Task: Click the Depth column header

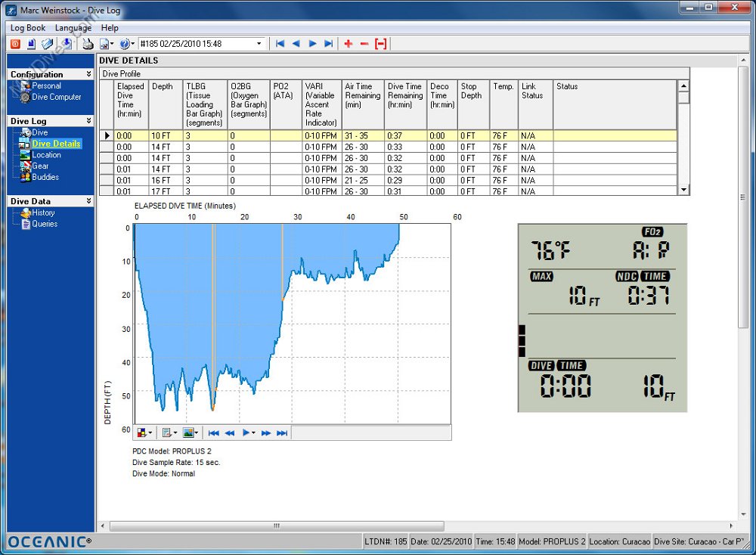Action: [x=166, y=104]
